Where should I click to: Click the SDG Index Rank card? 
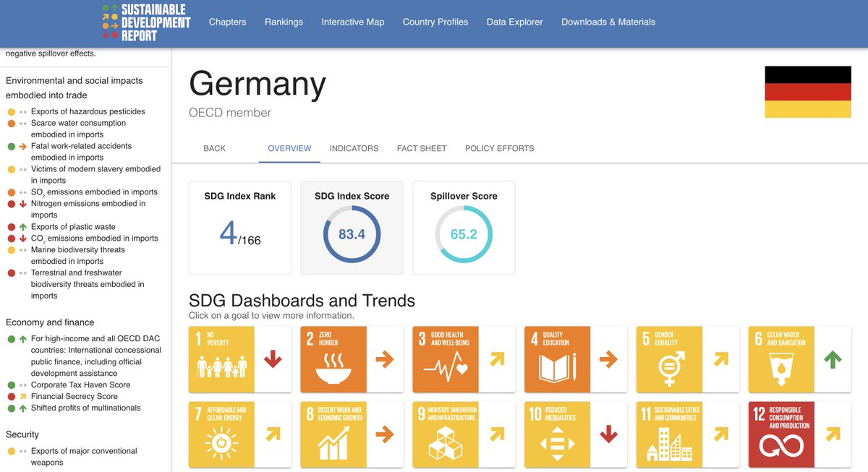point(240,228)
